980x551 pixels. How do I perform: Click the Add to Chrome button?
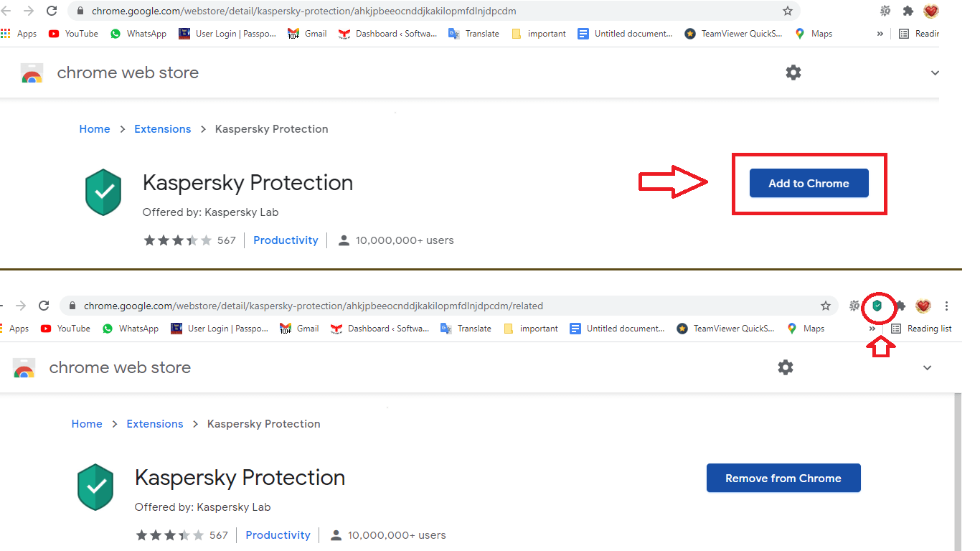click(809, 183)
